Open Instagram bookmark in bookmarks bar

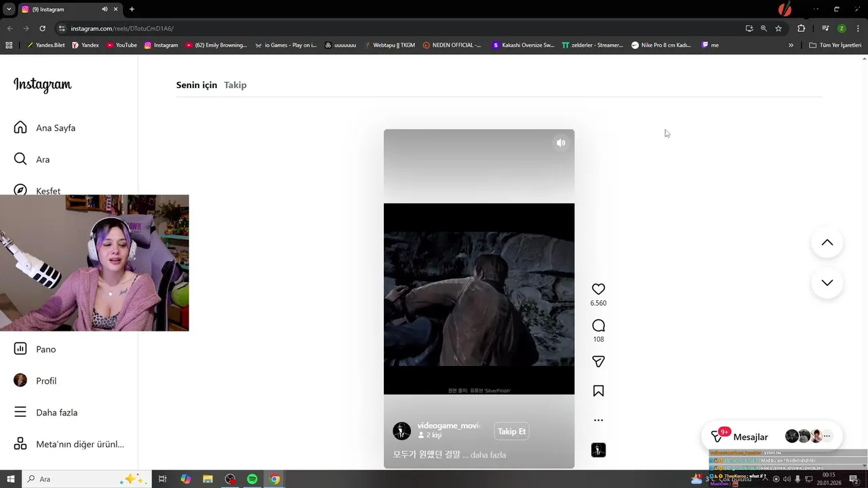161,45
